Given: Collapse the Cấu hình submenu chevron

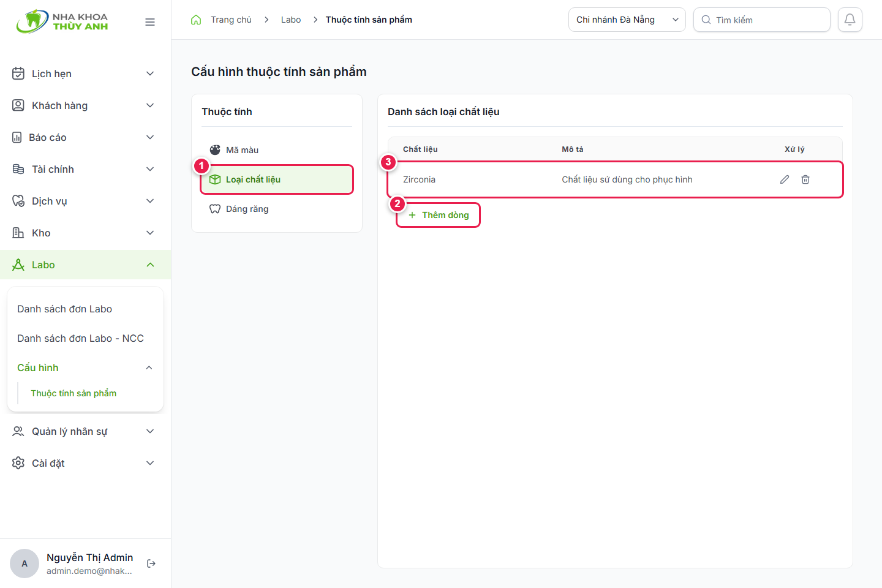Looking at the screenshot, I should pos(149,367).
